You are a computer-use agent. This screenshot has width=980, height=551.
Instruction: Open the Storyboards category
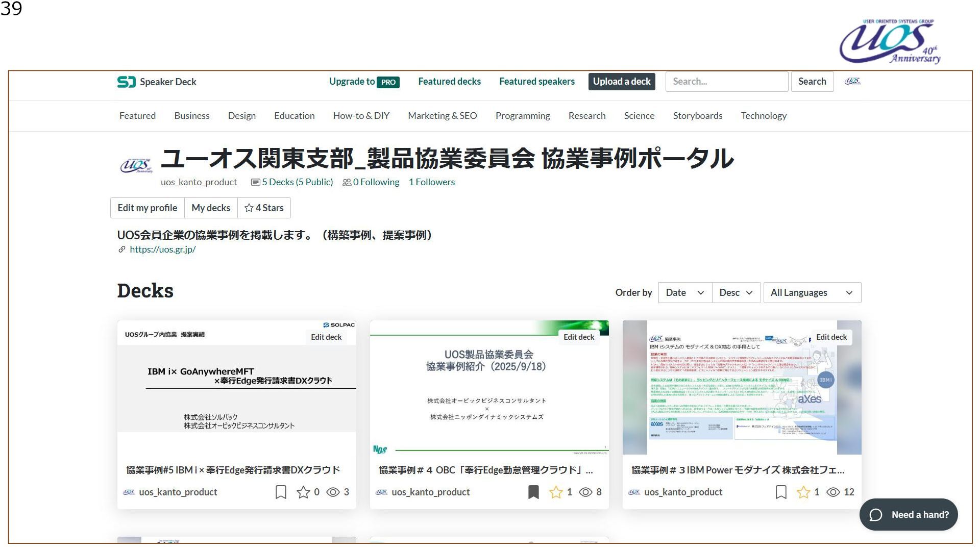point(698,116)
